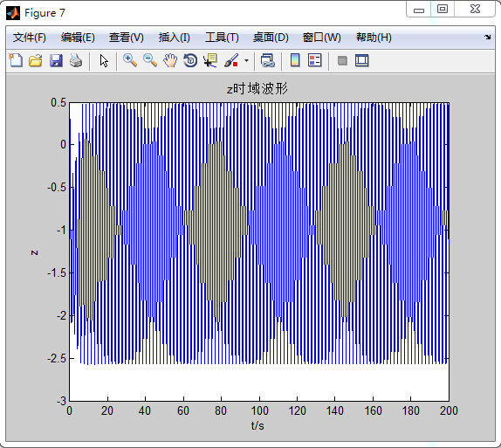The width and height of the screenshot is (501, 448).
Task: Insert Colorbar from the toolbar
Action: (x=295, y=60)
